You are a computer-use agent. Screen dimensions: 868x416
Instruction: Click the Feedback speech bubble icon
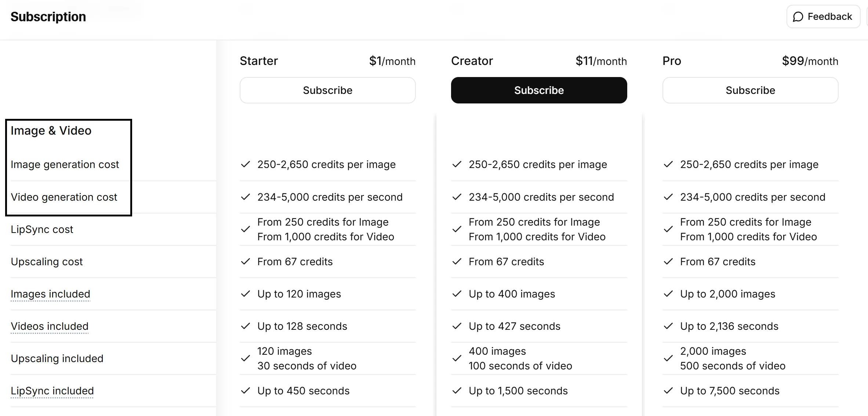(798, 17)
